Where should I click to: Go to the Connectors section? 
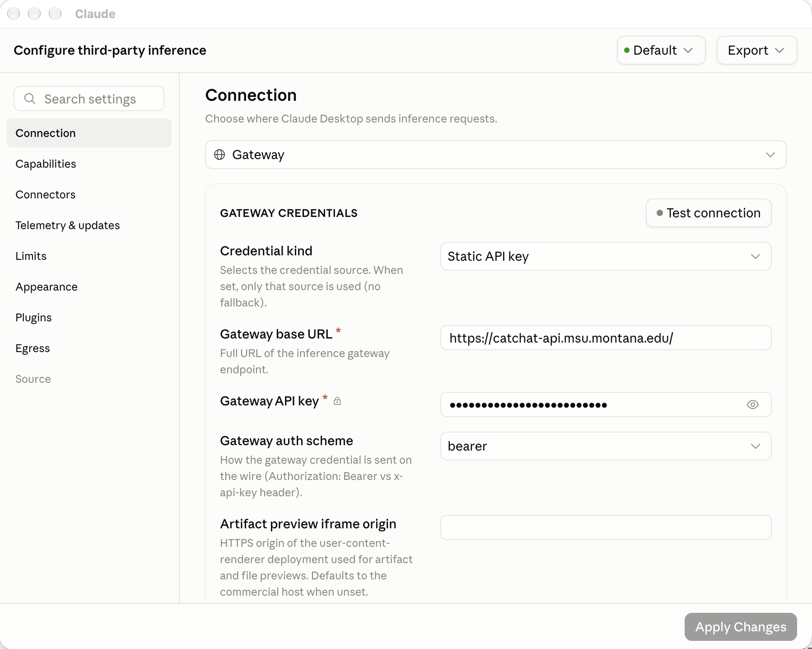(x=89, y=194)
